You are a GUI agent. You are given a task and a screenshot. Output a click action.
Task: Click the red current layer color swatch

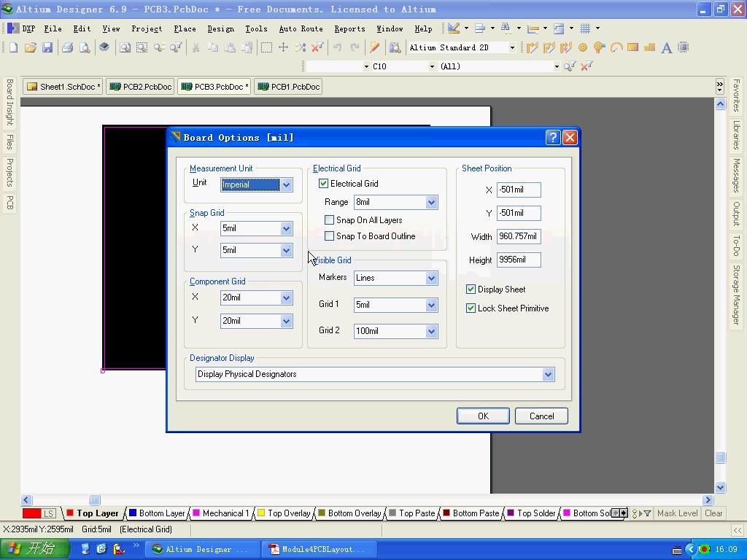click(31, 513)
